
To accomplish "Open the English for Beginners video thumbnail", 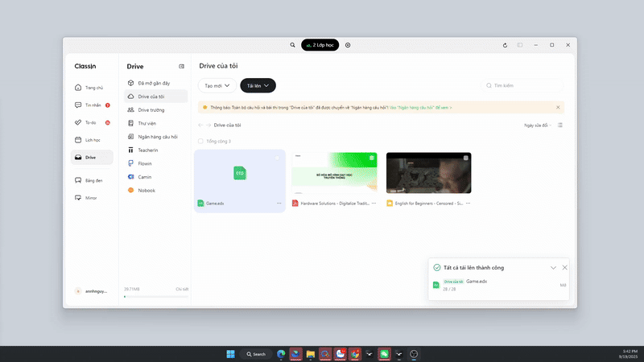I will coord(429,173).
